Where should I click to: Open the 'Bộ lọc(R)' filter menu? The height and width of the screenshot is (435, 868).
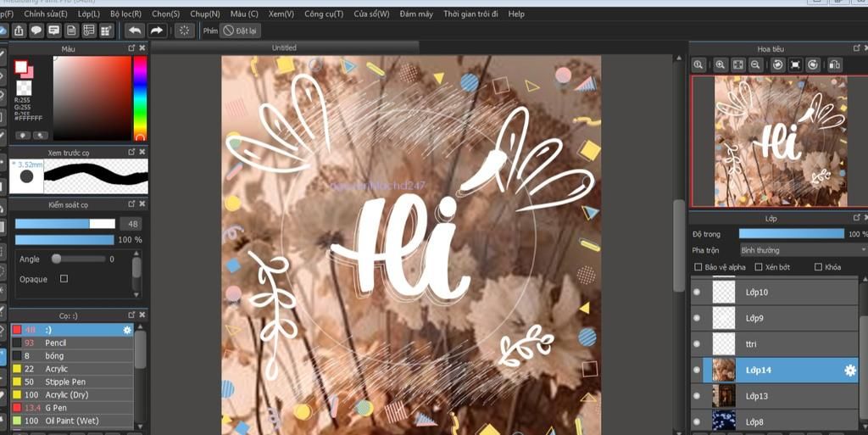125,14
